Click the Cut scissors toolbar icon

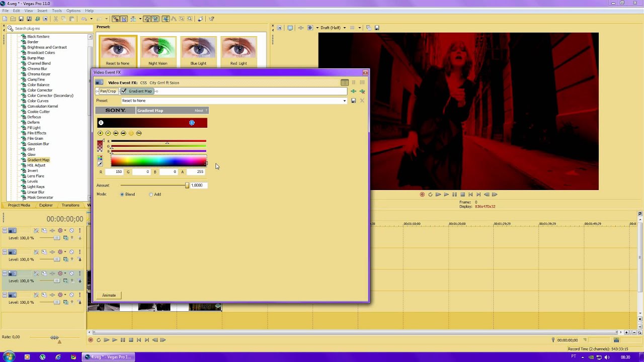[x=56, y=19]
